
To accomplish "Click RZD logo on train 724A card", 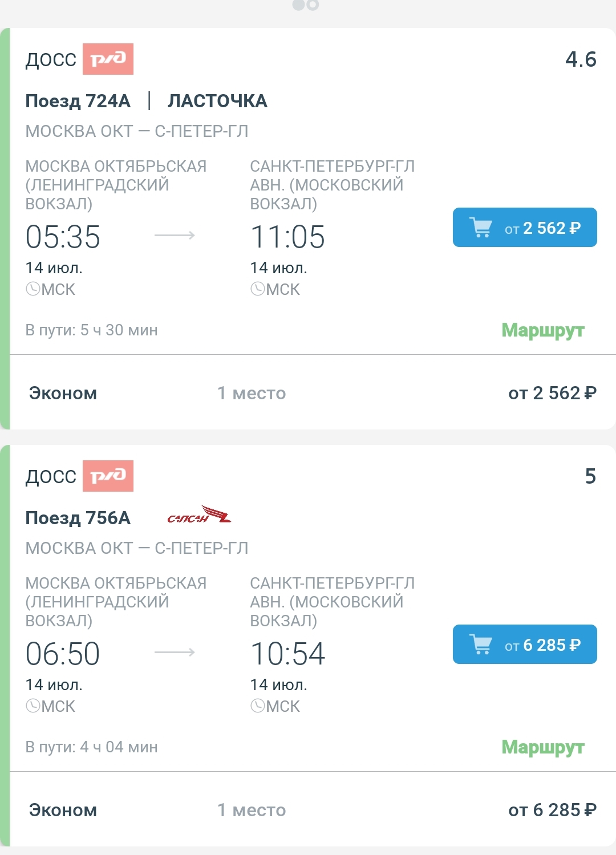I will 108,59.
